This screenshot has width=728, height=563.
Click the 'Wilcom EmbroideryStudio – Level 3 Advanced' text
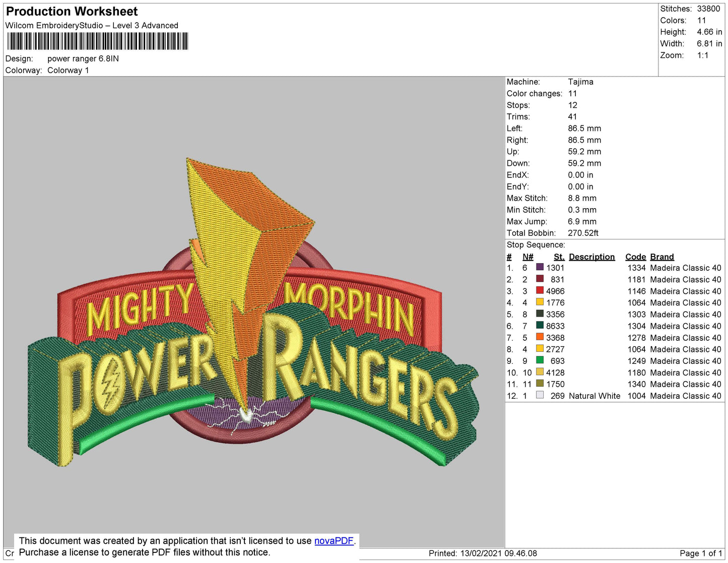tap(92, 25)
